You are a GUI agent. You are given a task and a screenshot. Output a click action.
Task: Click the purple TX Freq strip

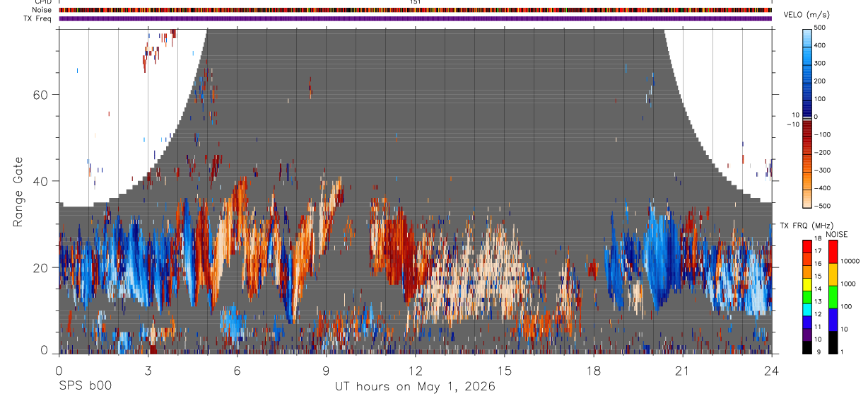(415, 18)
